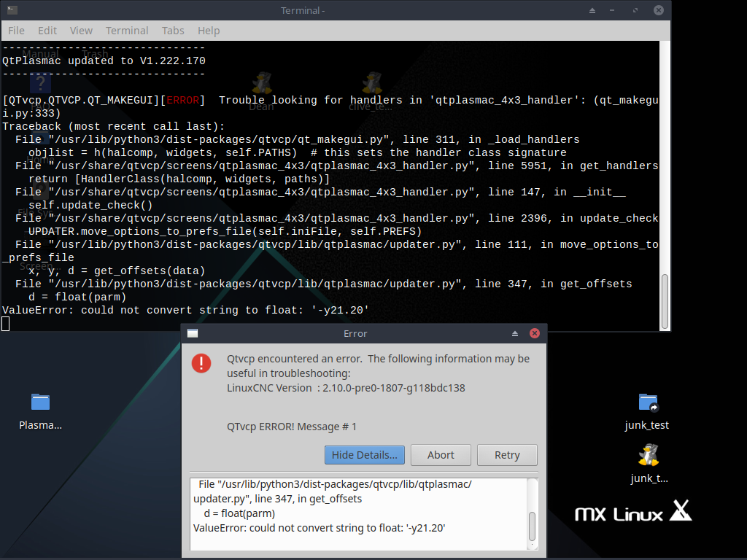Click the "Error" dialog title bar text
The width and height of the screenshot is (747, 560).
(x=355, y=334)
